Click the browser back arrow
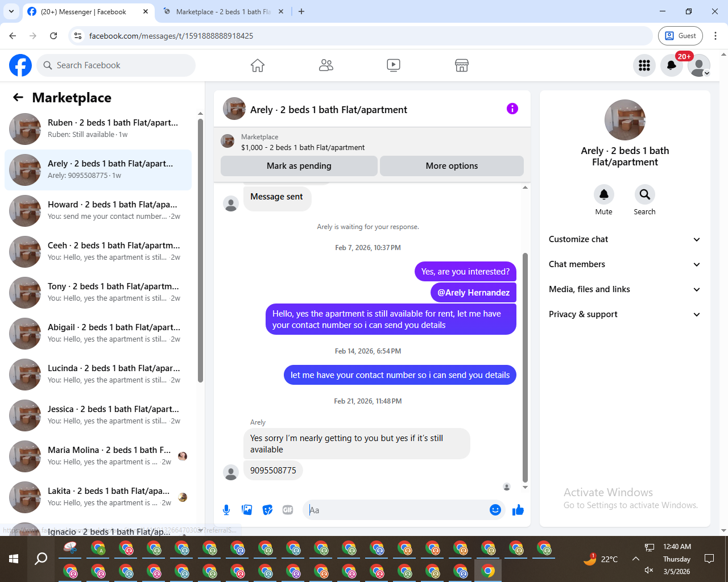The height and width of the screenshot is (582, 728). coord(13,36)
